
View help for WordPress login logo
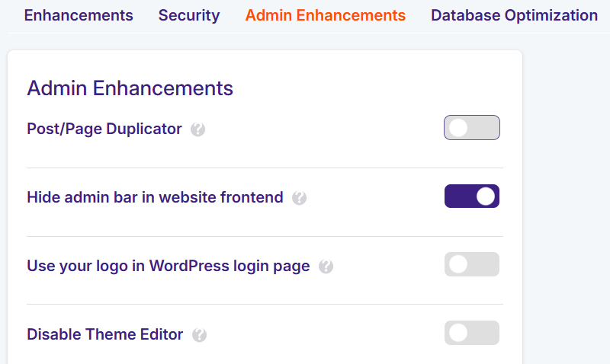pyautogui.click(x=326, y=267)
